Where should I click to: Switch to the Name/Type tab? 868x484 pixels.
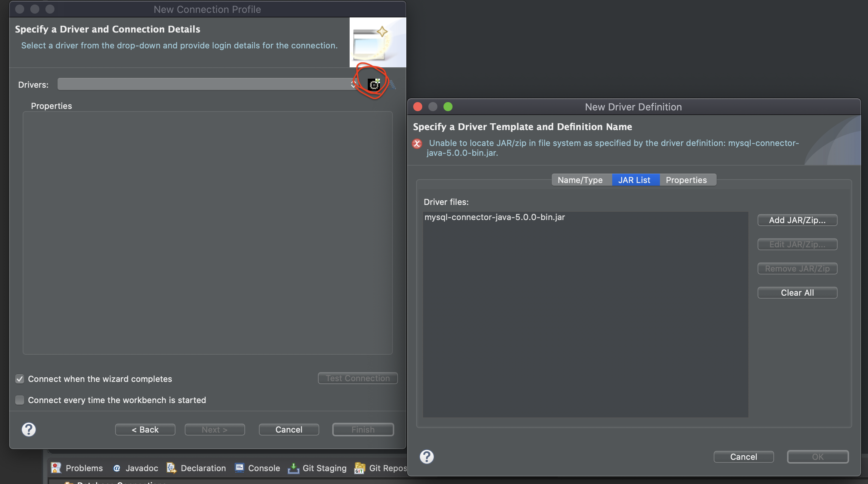pos(580,180)
